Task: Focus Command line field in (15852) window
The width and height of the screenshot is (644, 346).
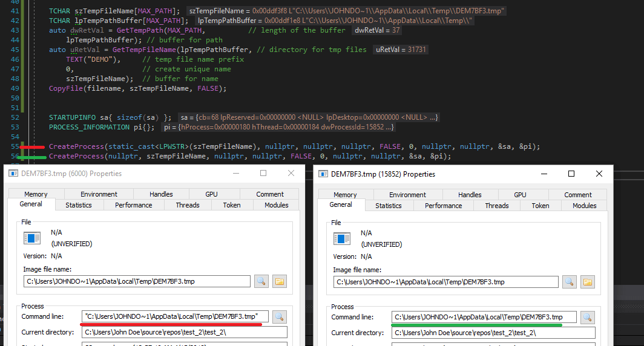Action: pos(484,318)
